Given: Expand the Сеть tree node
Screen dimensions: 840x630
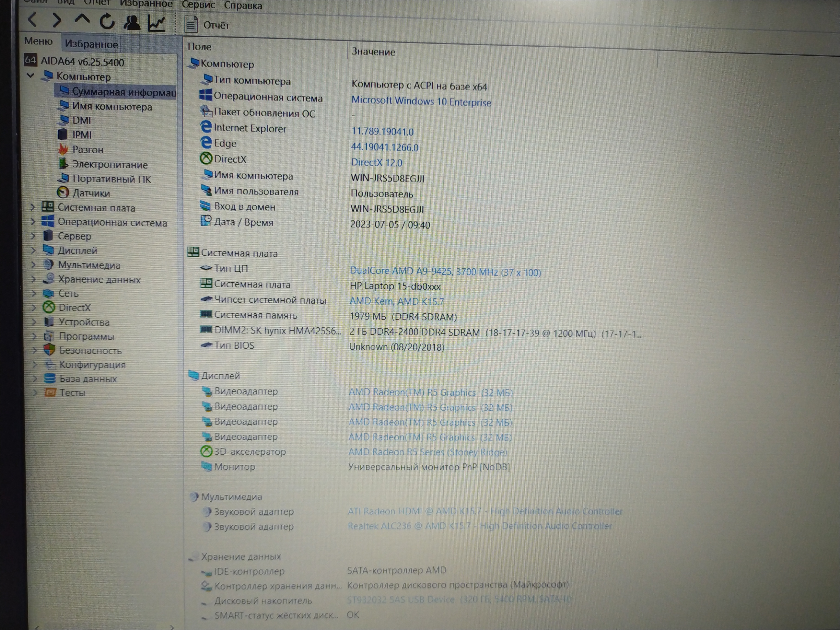Looking at the screenshot, I should click(x=34, y=293).
